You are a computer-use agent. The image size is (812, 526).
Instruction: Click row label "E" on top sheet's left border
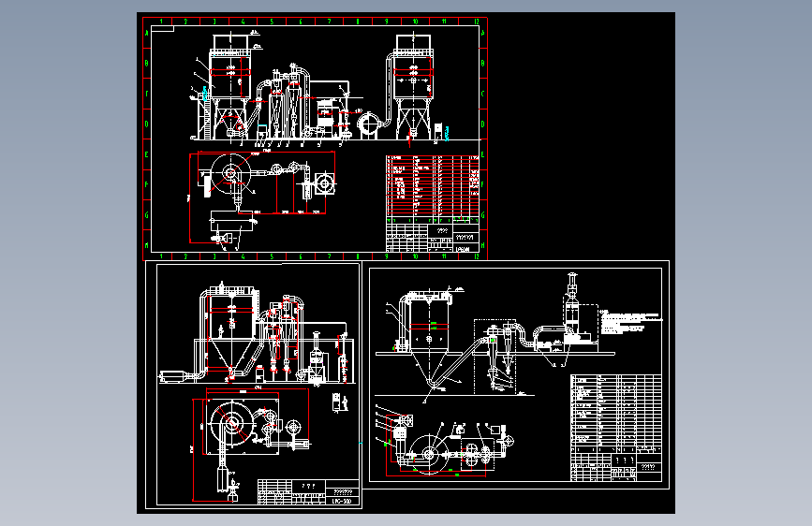tap(147, 154)
